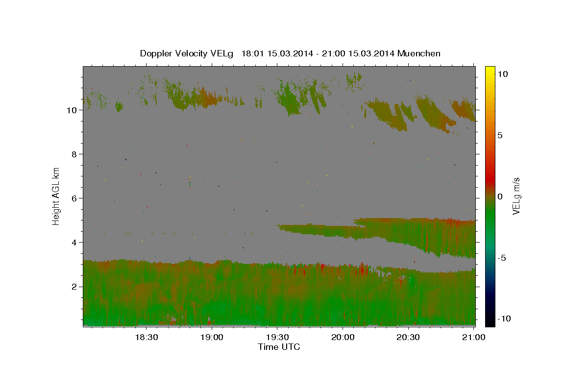The image size is (588, 392).
Task: Click the 20:30 time tick label
Action: [x=408, y=337]
